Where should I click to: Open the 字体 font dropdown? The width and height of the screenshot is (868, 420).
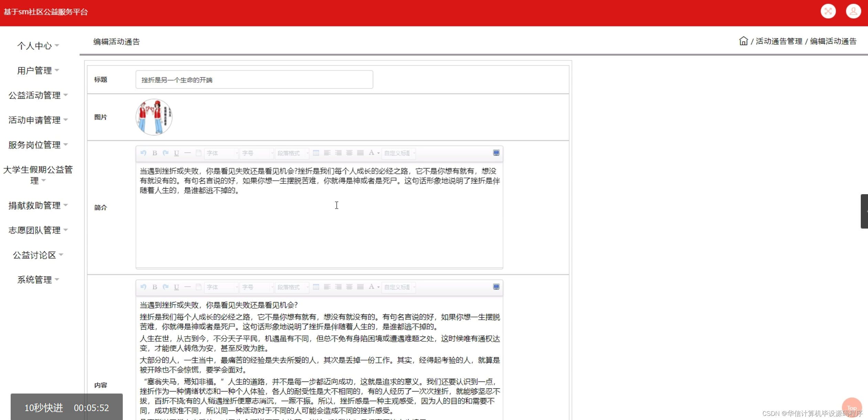tap(221, 153)
